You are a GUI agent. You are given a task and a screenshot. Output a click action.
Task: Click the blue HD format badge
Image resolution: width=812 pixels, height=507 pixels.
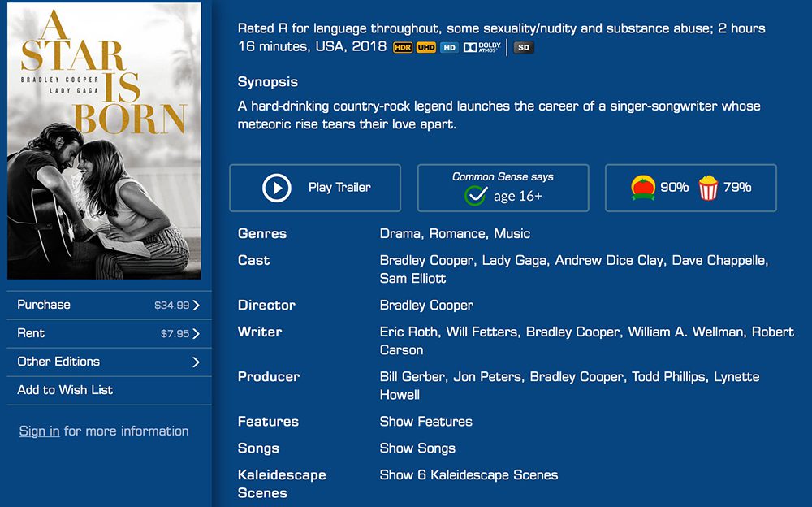[450, 48]
